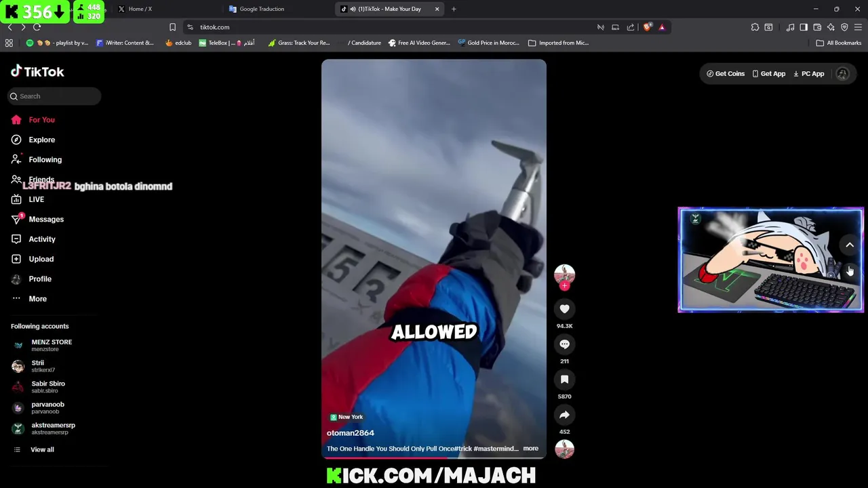
Task: Open browser extensions puzzle icon
Action: 755,27
